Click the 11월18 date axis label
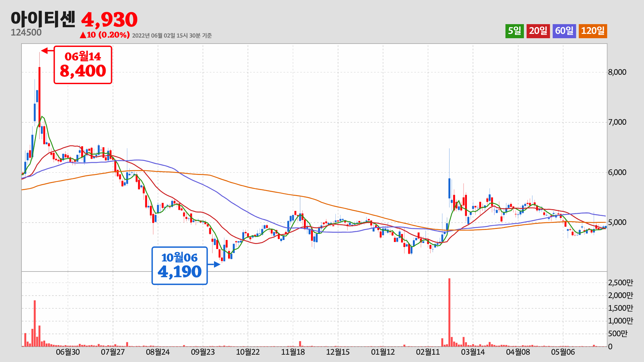 [293, 352]
